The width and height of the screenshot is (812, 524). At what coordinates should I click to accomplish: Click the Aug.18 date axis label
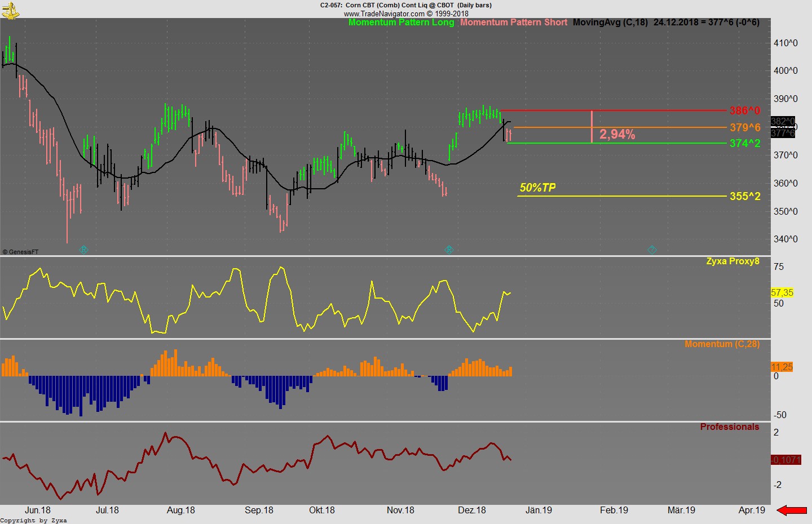coord(181,510)
